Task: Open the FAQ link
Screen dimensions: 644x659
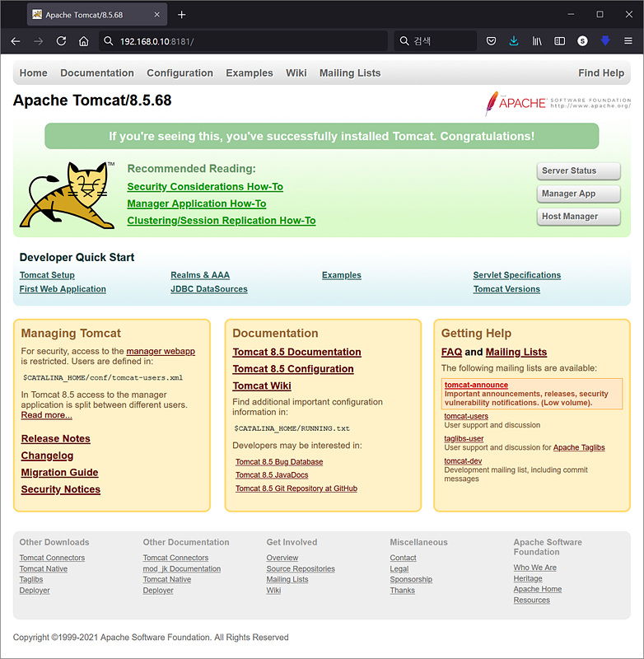Action: tap(451, 353)
